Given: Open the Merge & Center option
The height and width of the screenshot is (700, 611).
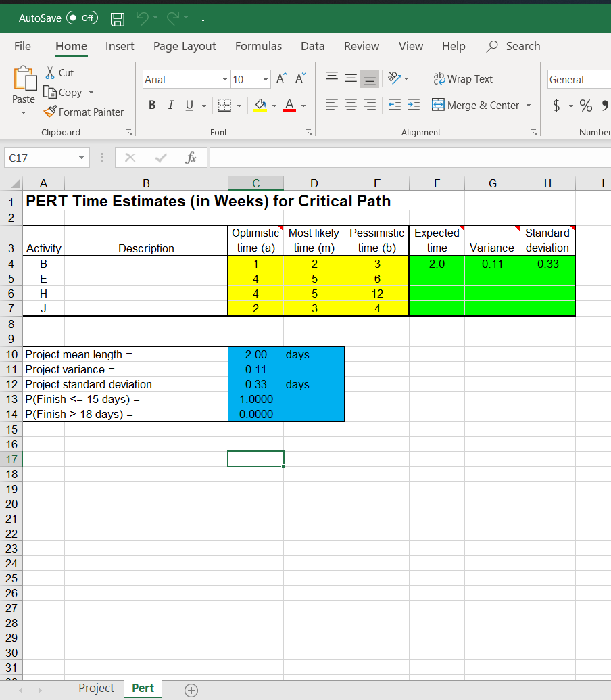Looking at the screenshot, I should point(482,105).
